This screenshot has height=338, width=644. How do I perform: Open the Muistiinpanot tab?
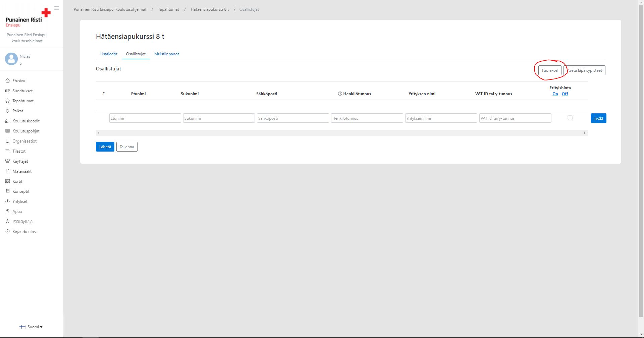coord(166,54)
